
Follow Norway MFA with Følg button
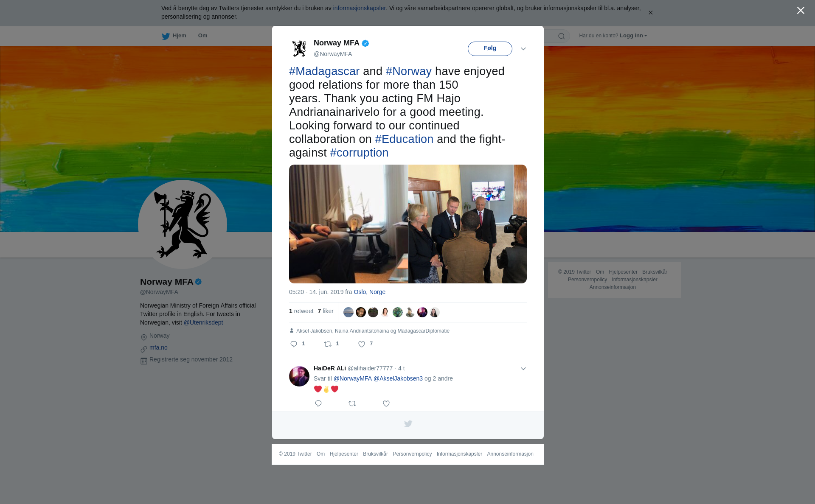pos(490,48)
